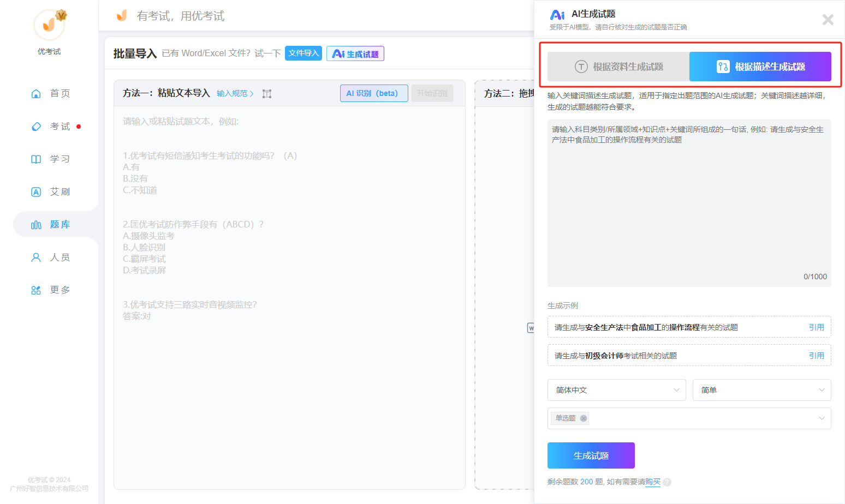Close the AI生成试题 panel
Screen dimensions: 845x504
pyautogui.click(x=828, y=20)
